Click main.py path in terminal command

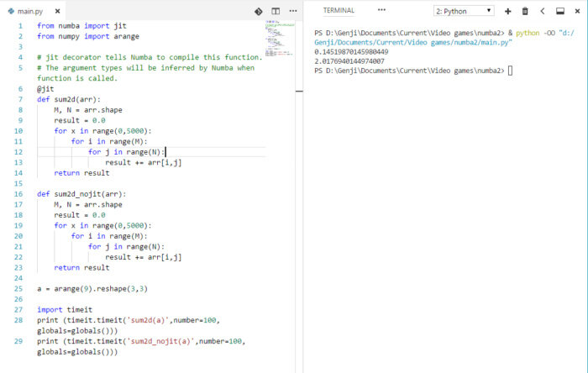click(x=444, y=38)
